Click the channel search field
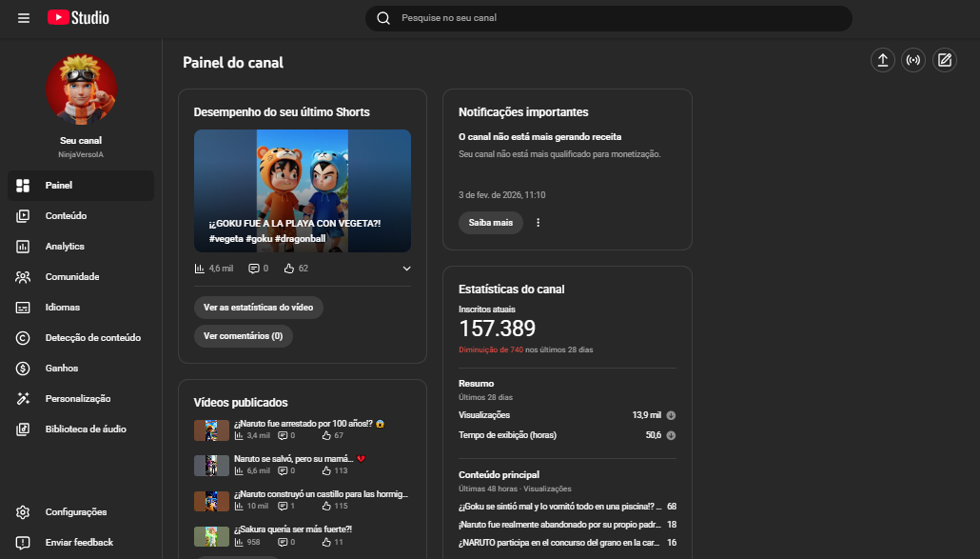Viewport: 980px width, 559px height. (x=609, y=18)
